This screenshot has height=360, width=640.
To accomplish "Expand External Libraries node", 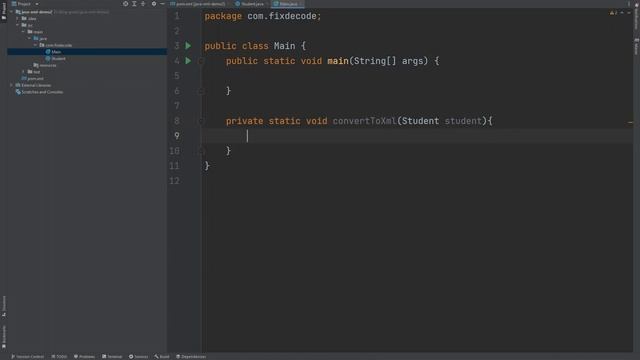I will point(11,85).
